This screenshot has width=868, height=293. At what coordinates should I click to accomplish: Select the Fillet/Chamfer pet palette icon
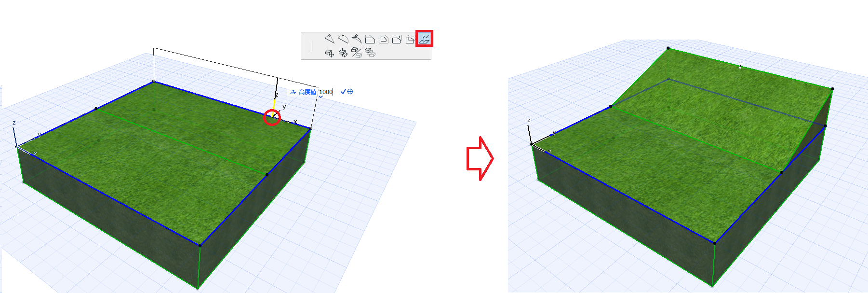370,39
